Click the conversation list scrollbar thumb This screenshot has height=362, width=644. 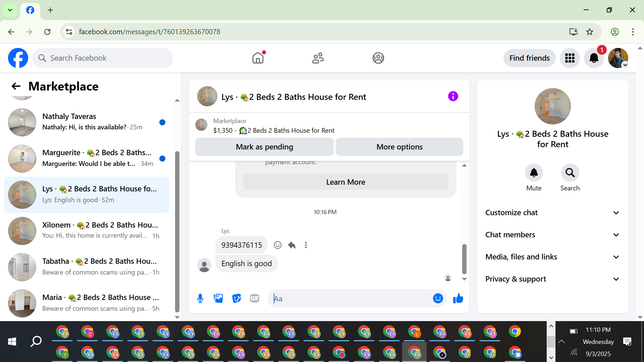(177, 231)
